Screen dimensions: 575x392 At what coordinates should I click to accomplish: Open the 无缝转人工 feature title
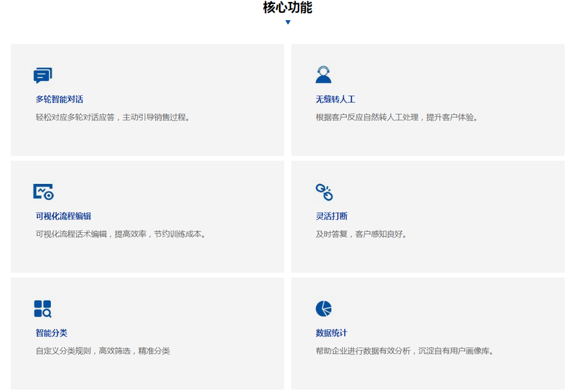coord(335,99)
